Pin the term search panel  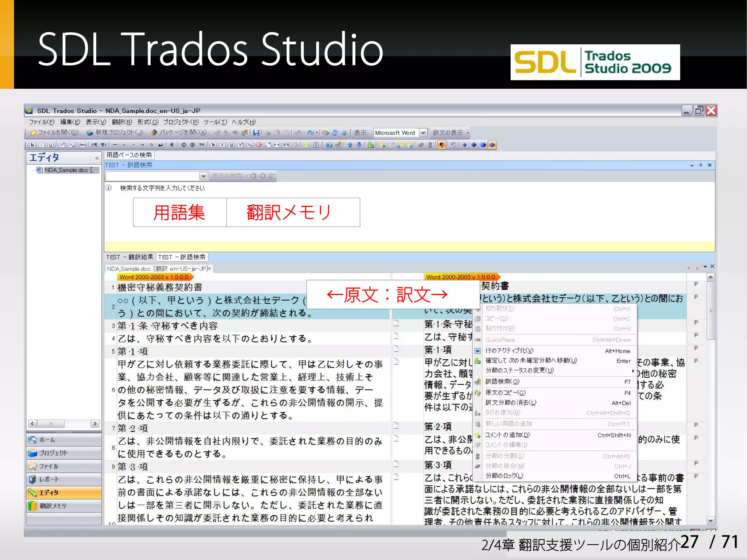pos(701,165)
